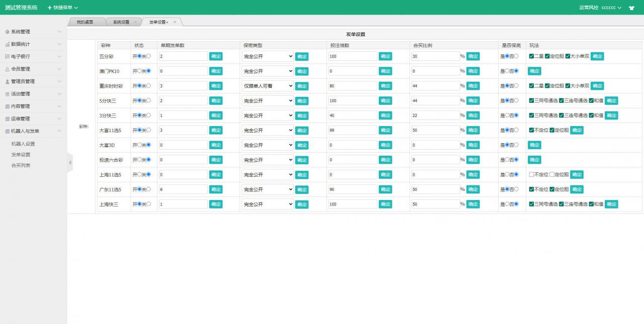Click the admin icon beside 管理员管理
The height and width of the screenshot is (324, 644).
(7, 82)
